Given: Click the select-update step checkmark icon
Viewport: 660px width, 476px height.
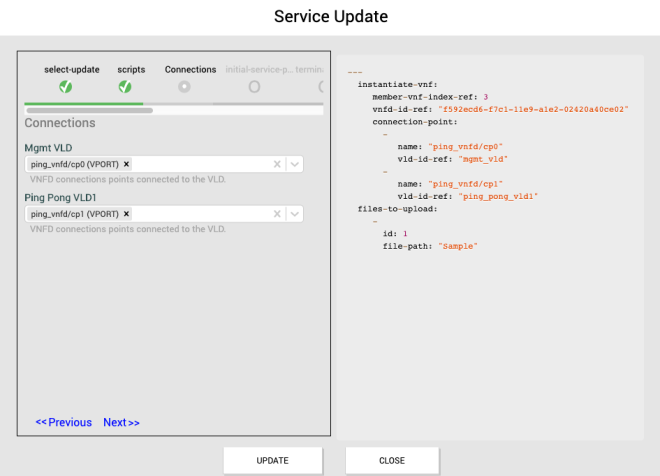Looking at the screenshot, I should coord(65,87).
